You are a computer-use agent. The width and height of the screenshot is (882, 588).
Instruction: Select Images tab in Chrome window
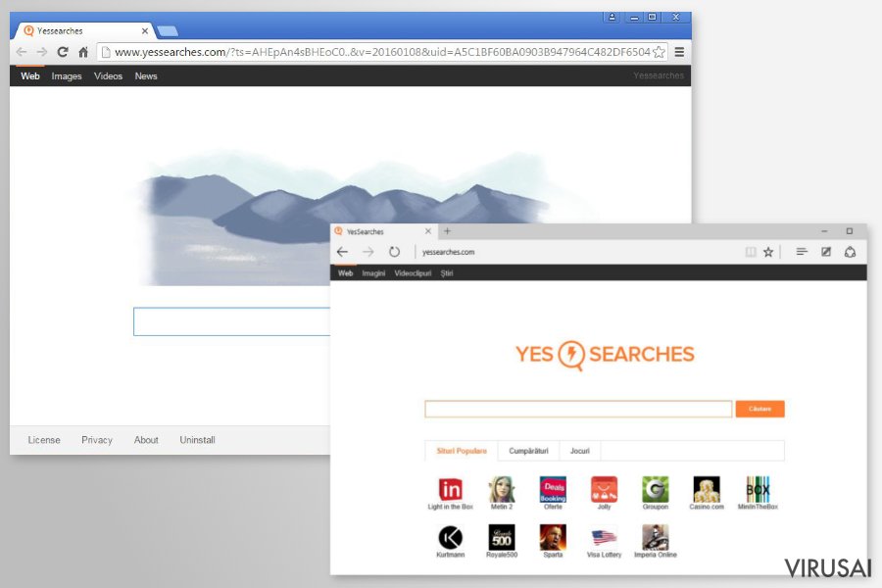[x=67, y=76]
